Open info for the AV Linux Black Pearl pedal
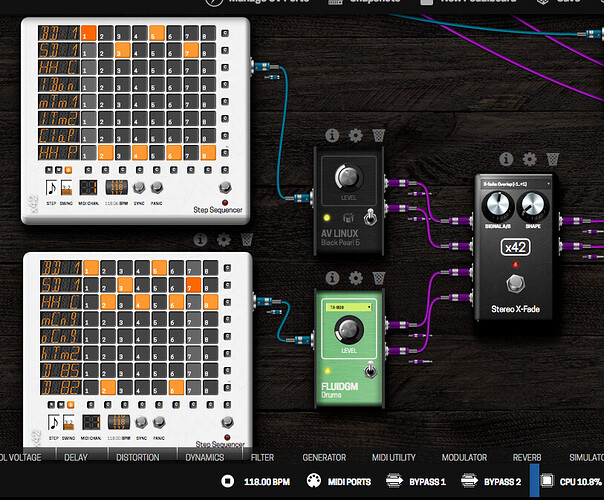Image resolution: width=604 pixels, height=500 pixels. (332, 135)
